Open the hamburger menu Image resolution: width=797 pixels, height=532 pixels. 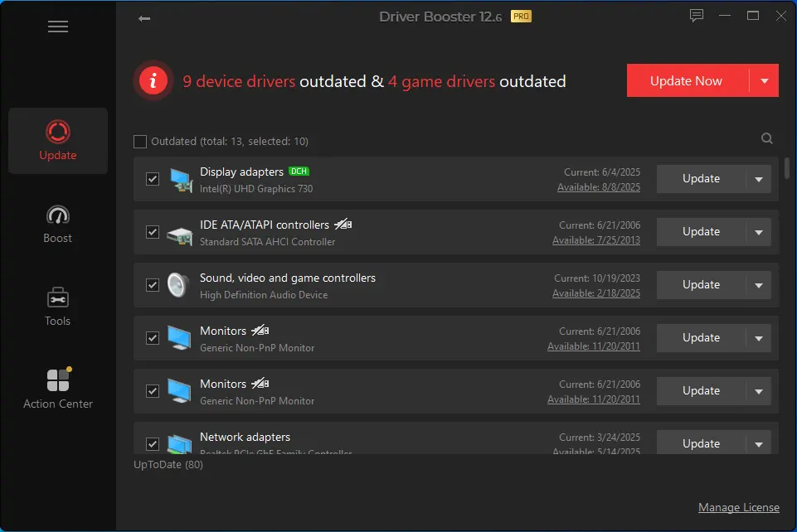tap(58, 27)
